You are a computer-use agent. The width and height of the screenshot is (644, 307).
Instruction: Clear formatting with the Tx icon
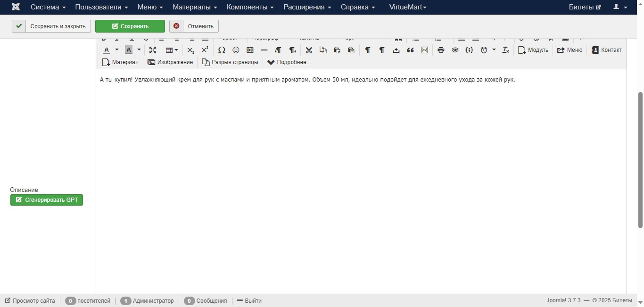click(x=505, y=50)
